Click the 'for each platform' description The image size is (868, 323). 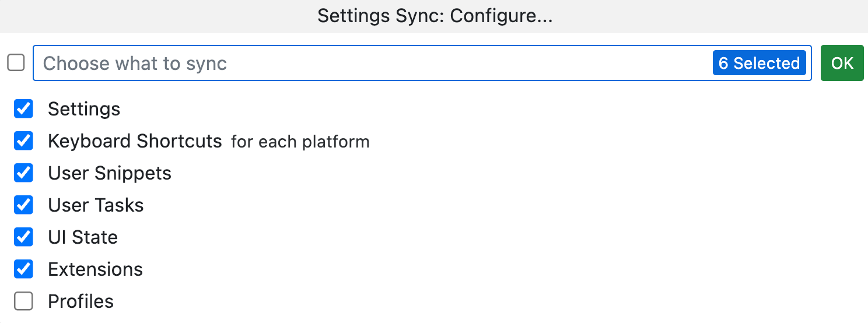300,142
